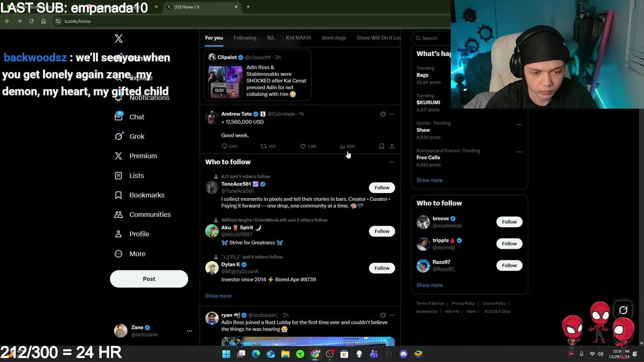
Task: Open File Explorer from the taskbar
Action: [x=285, y=354]
